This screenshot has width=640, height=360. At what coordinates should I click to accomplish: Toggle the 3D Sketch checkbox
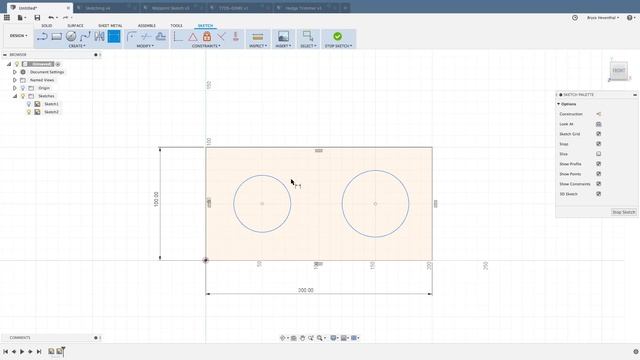coord(598,194)
